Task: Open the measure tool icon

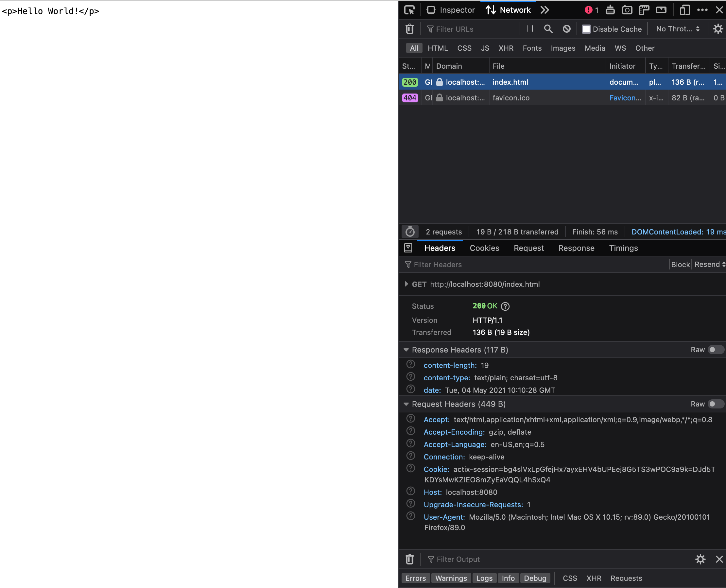Action: point(661,10)
